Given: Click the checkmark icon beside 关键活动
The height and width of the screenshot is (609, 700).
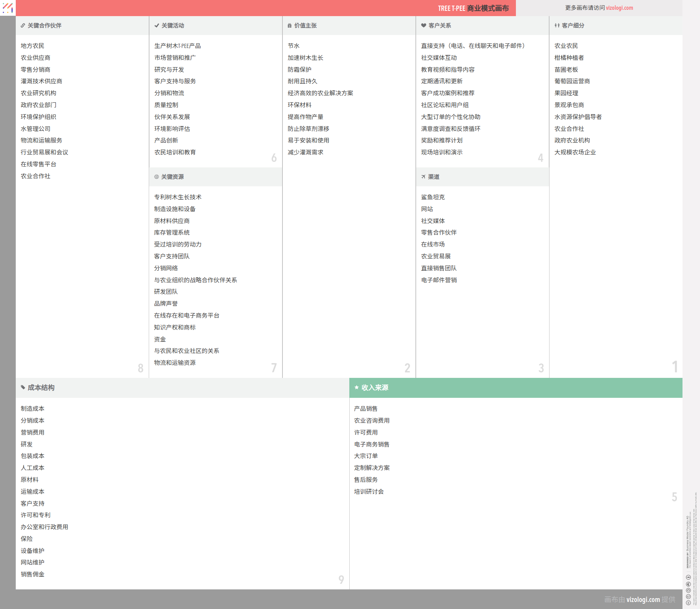Looking at the screenshot, I should pyautogui.click(x=157, y=26).
